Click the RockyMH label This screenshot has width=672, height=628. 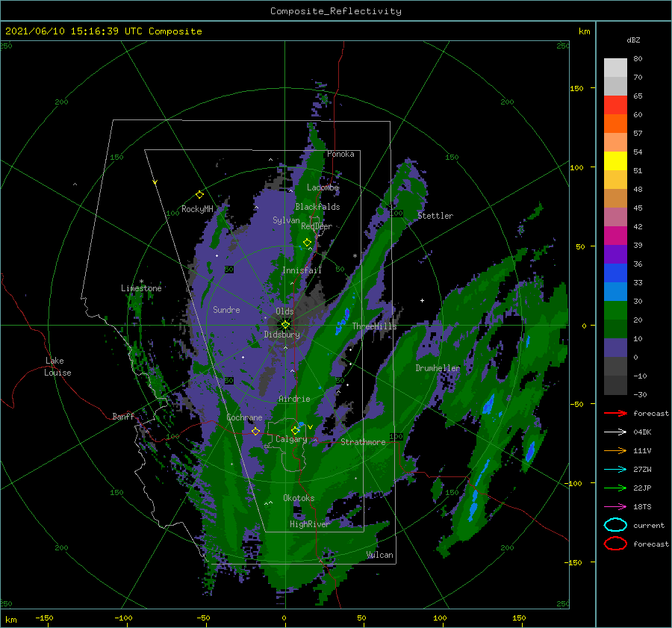pyautogui.click(x=197, y=209)
